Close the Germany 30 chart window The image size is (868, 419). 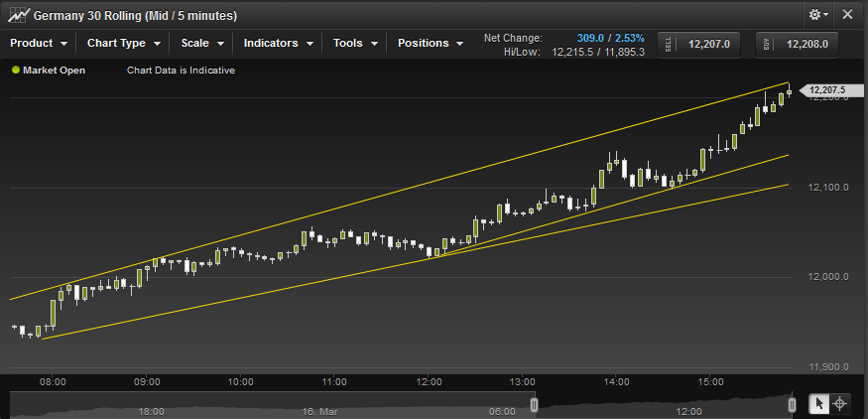[x=847, y=15]
